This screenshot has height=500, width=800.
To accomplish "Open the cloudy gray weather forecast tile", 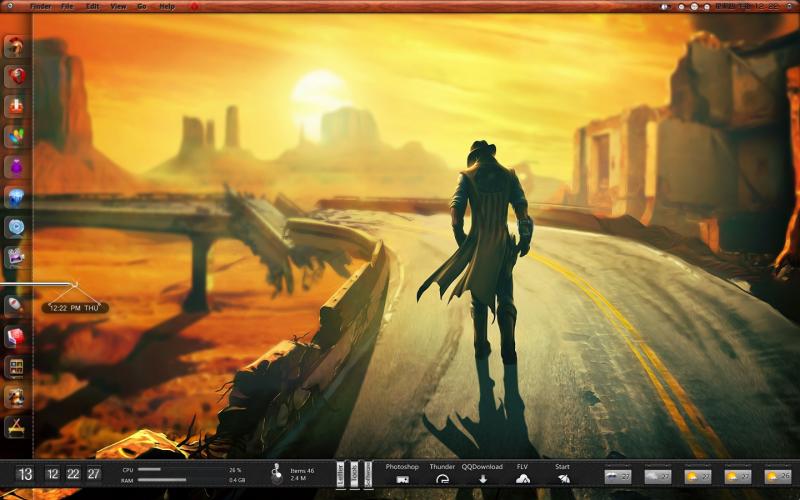I will [x=658, y=477].
